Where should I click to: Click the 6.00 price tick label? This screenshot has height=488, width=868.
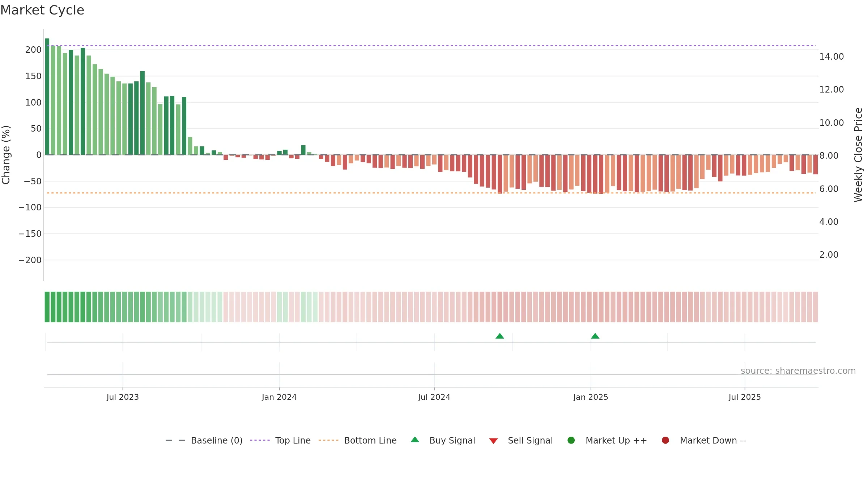point(829,189)
